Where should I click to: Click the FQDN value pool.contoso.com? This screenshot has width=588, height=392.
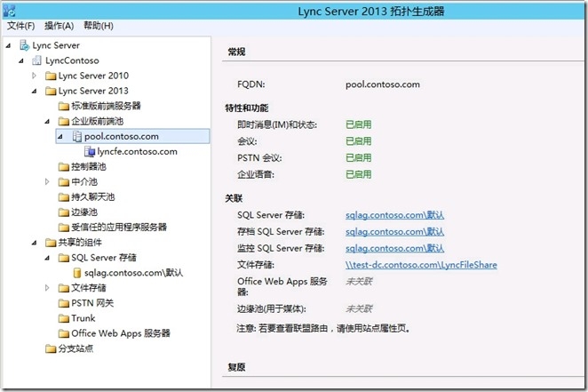pos(383,84)
